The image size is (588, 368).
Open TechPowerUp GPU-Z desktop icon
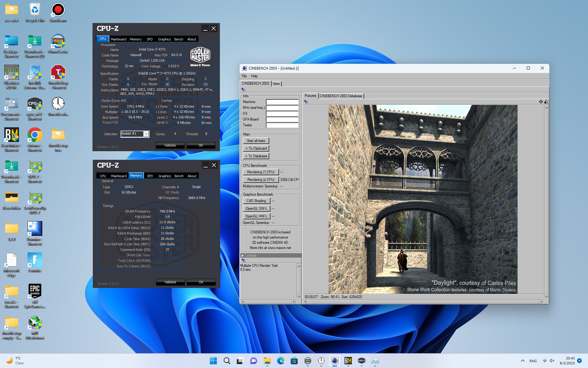35,202
